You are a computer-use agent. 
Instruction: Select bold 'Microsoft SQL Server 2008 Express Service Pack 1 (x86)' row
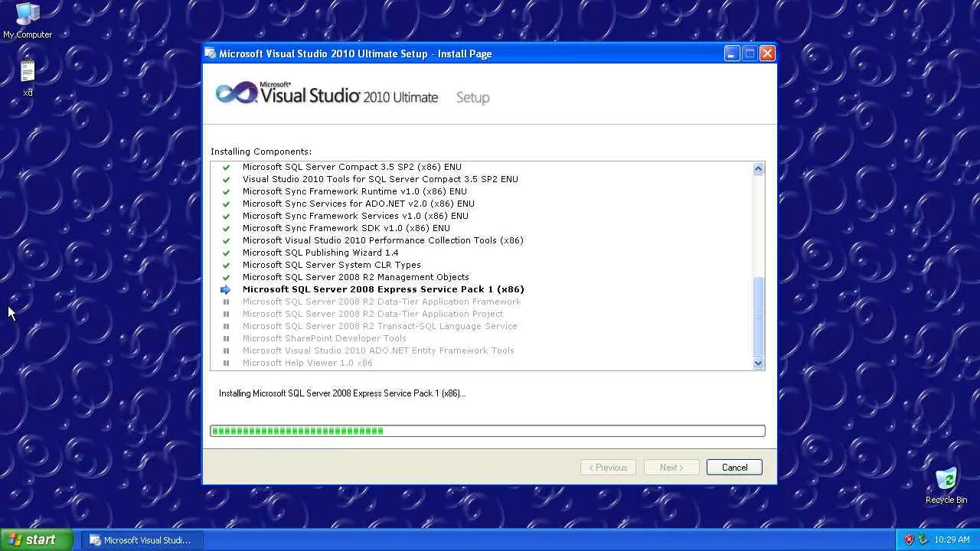click(384, 289)
